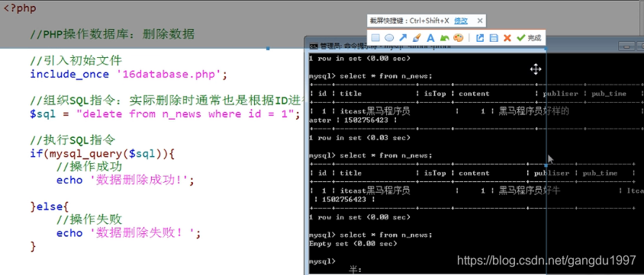The width and height of the screenshot is (644, 275).
Task: Click the $sql delete from n_news line
Action: [165, 114]
